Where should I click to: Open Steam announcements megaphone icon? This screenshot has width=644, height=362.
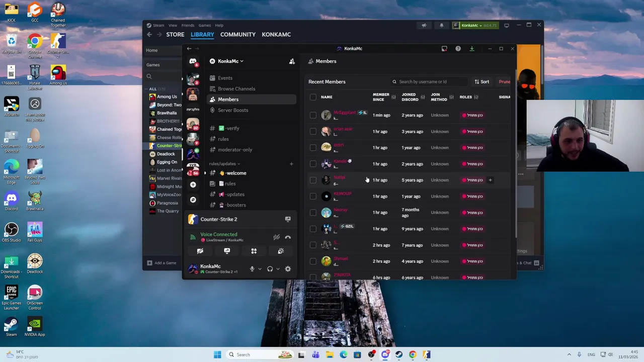tap(424, 25)
